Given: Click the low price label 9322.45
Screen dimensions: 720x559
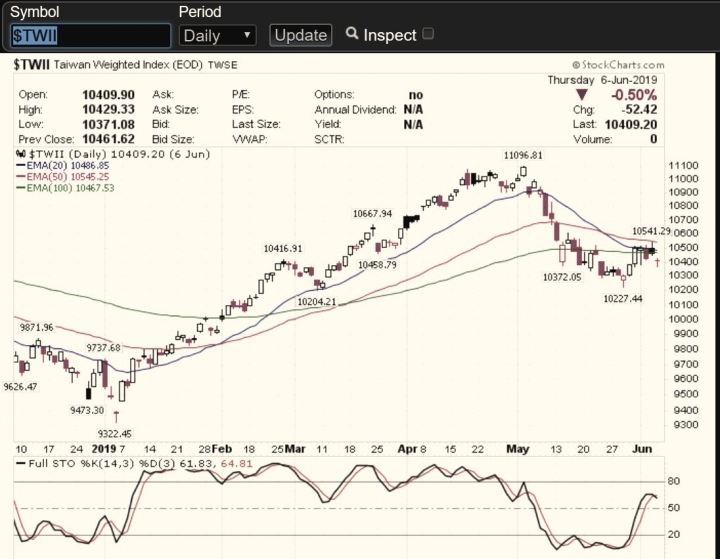Looking at the screenshot, I should [x=114, y=433].
